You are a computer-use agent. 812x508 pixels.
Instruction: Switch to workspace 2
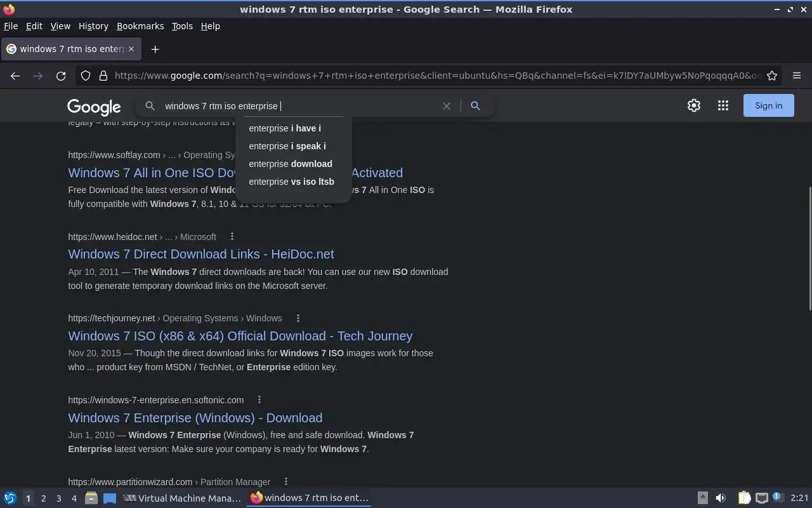(x=43, y=498)
